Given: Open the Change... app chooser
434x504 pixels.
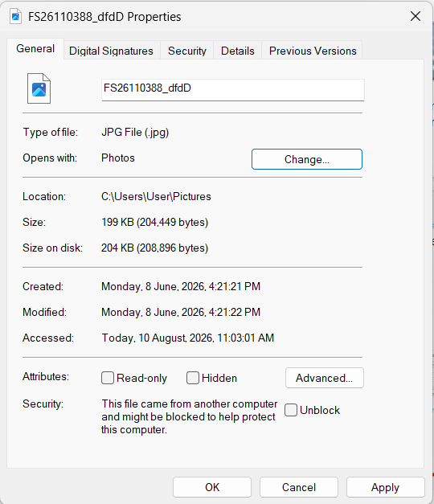Looking at the screenshot, I should [x=307, y=159].
